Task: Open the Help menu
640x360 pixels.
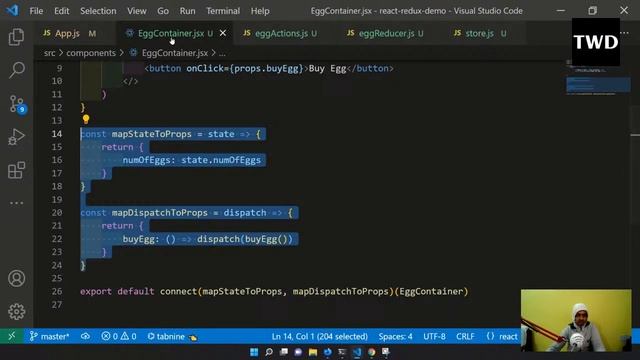Action: click(260, 11)
